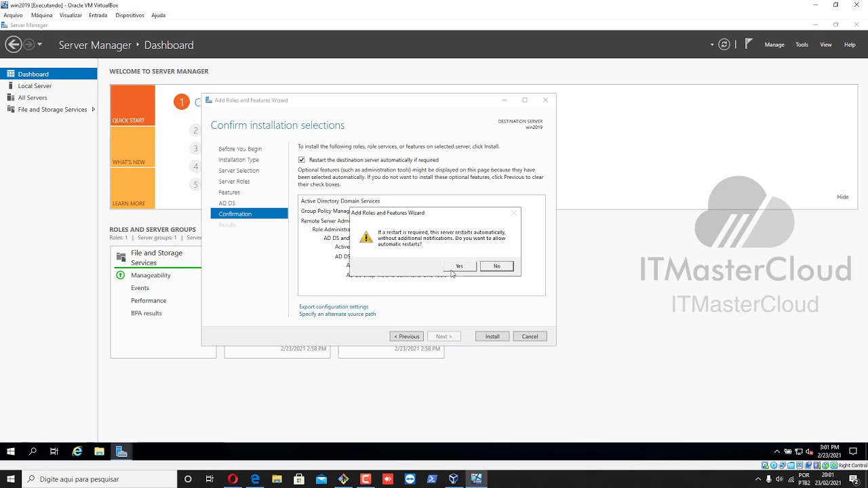Open VirtualBox Entrada menu
The height and width of the screenshot is (488, 868).
click(x=98, y=15)
